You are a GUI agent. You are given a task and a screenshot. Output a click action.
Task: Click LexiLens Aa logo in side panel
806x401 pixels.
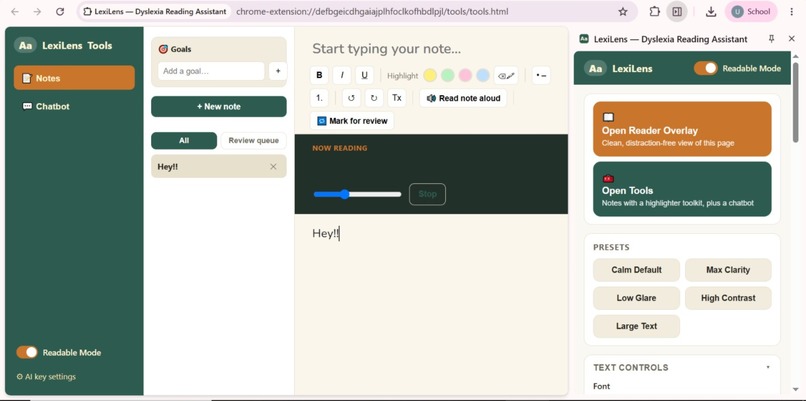(x=595, y=68)
